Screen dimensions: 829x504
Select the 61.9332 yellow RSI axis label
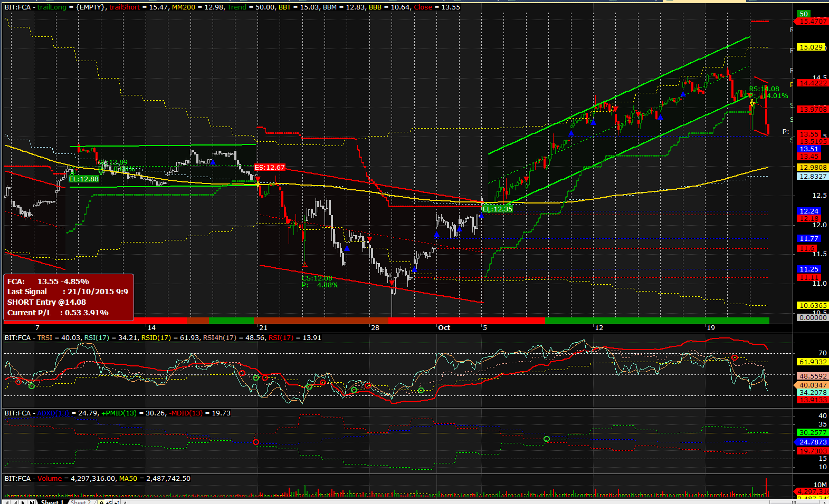[x=813, y=362]
